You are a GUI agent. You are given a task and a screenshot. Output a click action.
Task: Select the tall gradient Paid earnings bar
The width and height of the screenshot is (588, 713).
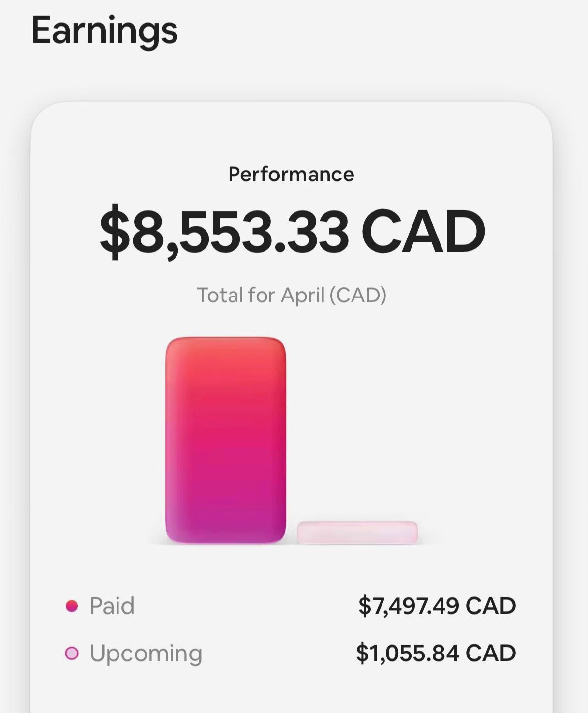pyautogui.click(x=226, y=441)
